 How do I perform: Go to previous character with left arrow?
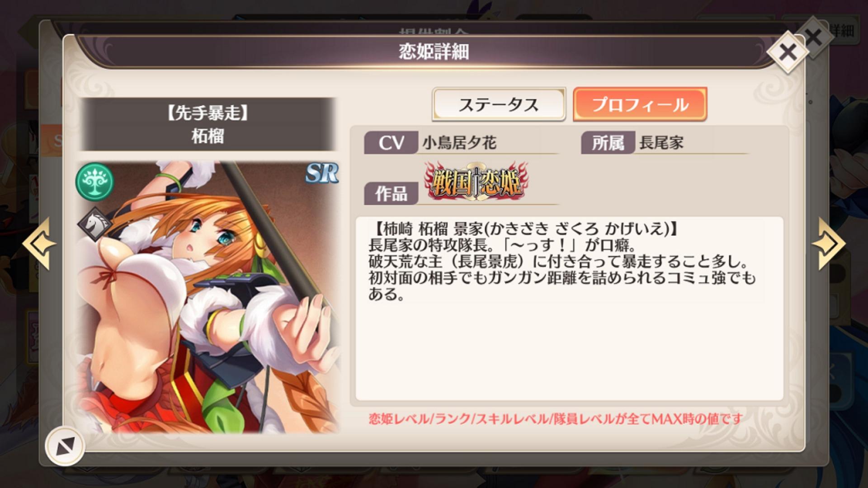click(39, 244)
